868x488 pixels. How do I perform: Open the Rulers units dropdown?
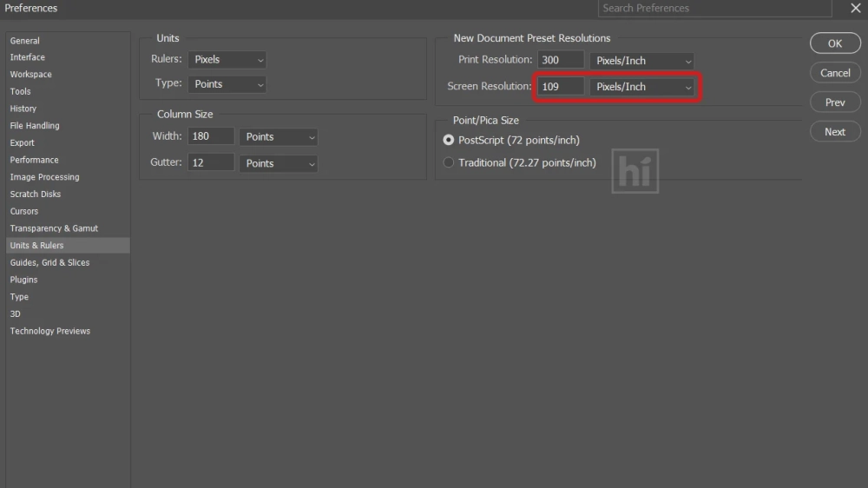tap(227, 60)
